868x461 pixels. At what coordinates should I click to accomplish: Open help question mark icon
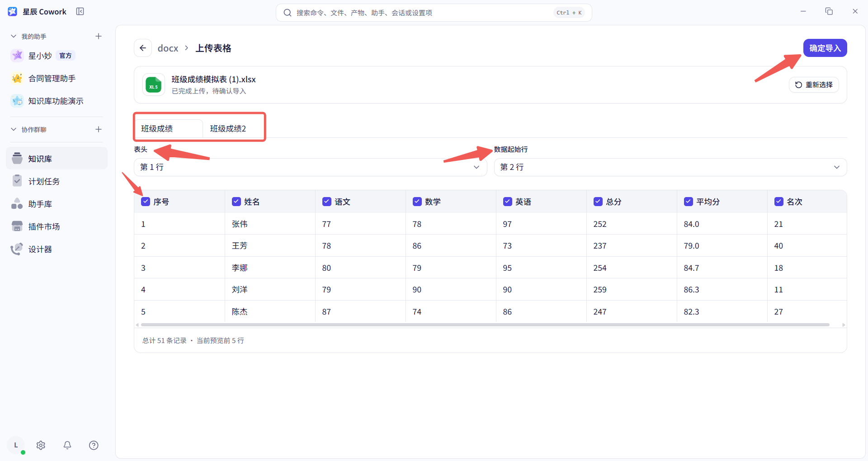click(x=94, y=445)
